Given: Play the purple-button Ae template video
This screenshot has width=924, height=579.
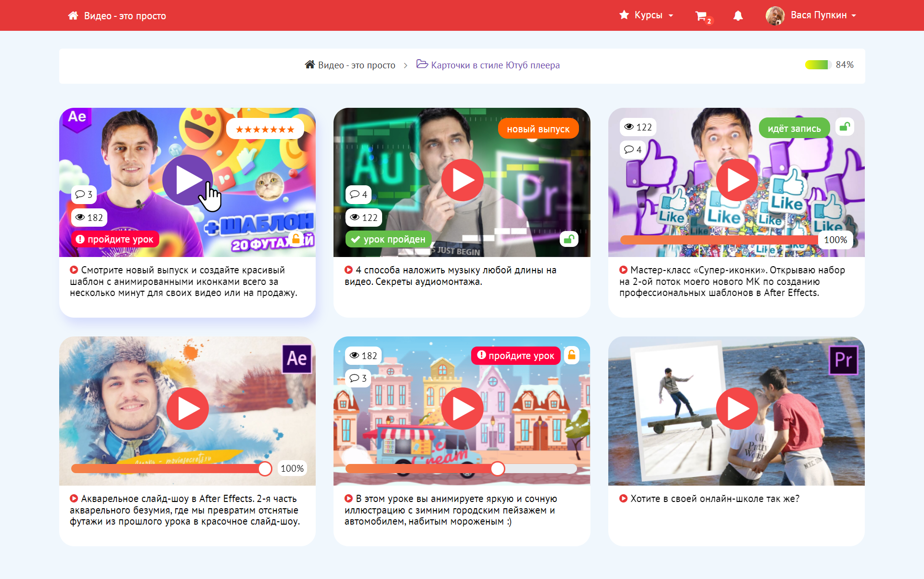Looking at the screenshot, I should point(187,180).
